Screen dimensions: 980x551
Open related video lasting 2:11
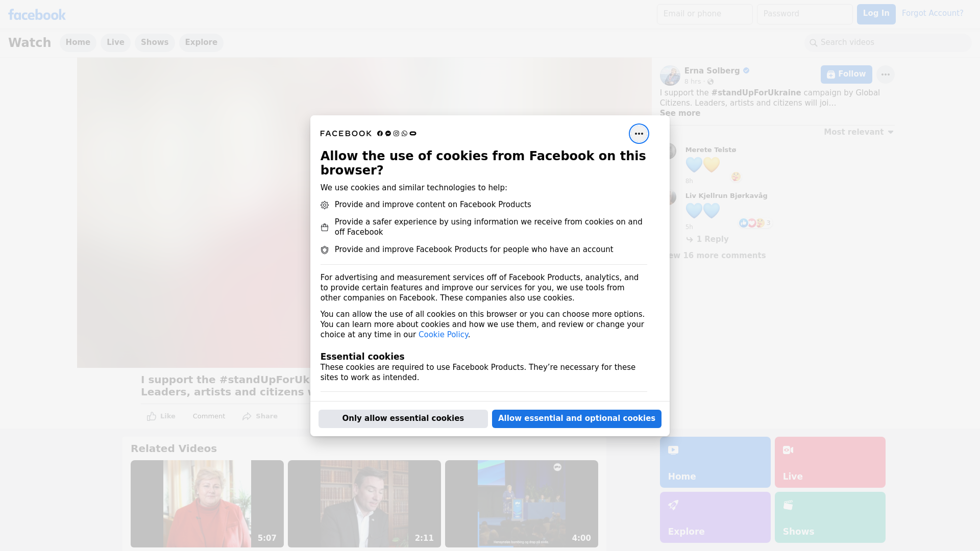[364, 504]
